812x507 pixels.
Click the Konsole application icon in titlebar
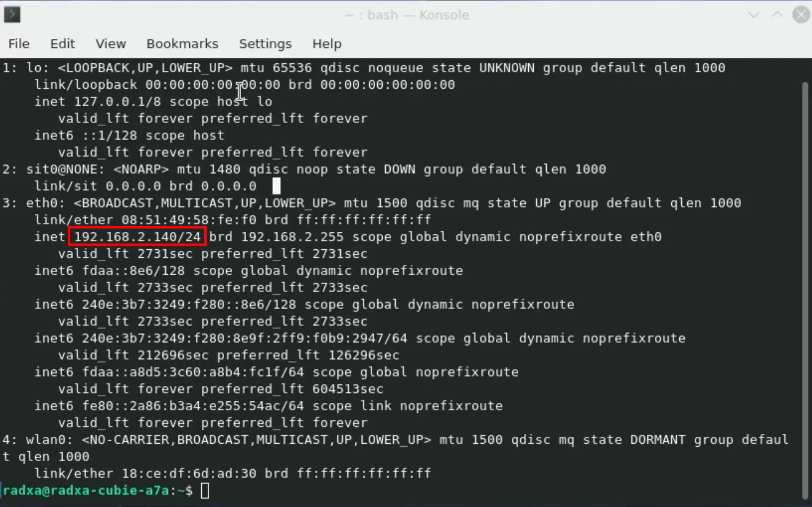(12, 15)
